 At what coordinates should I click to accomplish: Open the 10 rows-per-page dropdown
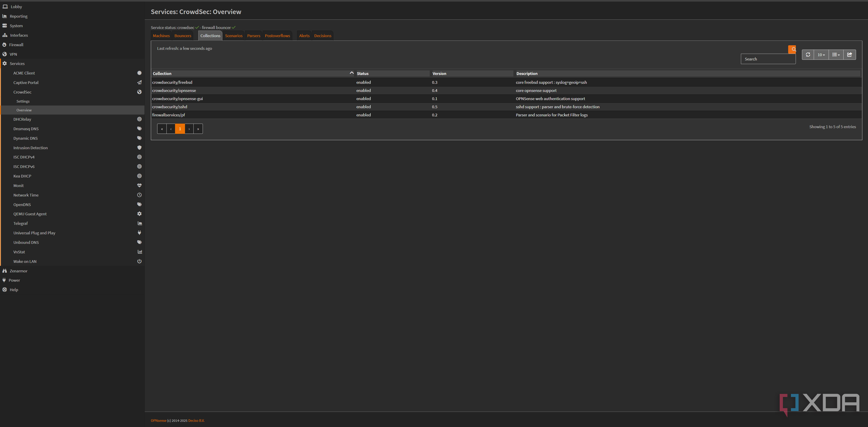(x=821, y=55)
